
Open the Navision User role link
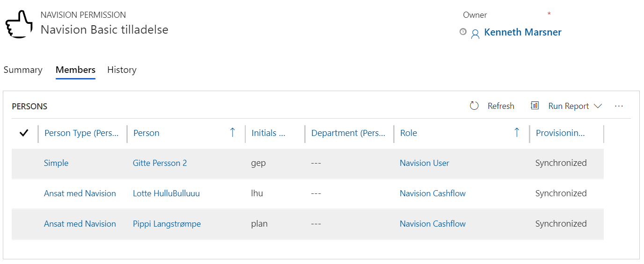click(x=424, y=163)
